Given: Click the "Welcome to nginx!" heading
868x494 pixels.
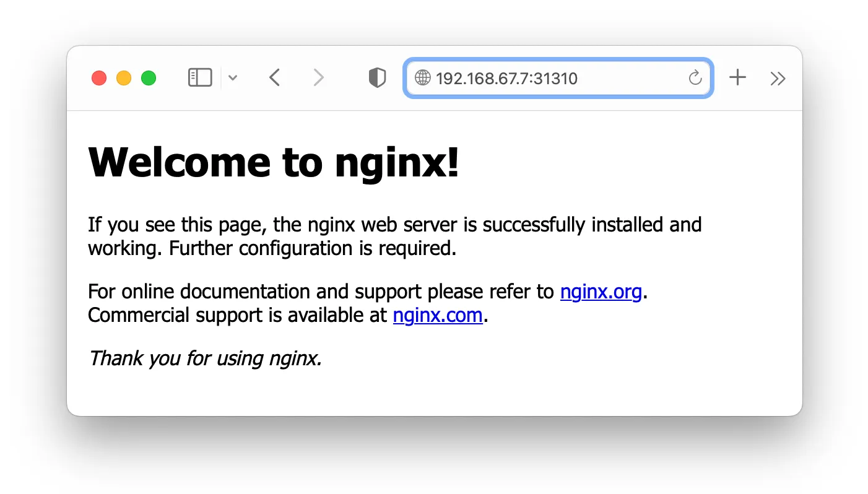Looking at the screenshot, I should click(274, 162).
